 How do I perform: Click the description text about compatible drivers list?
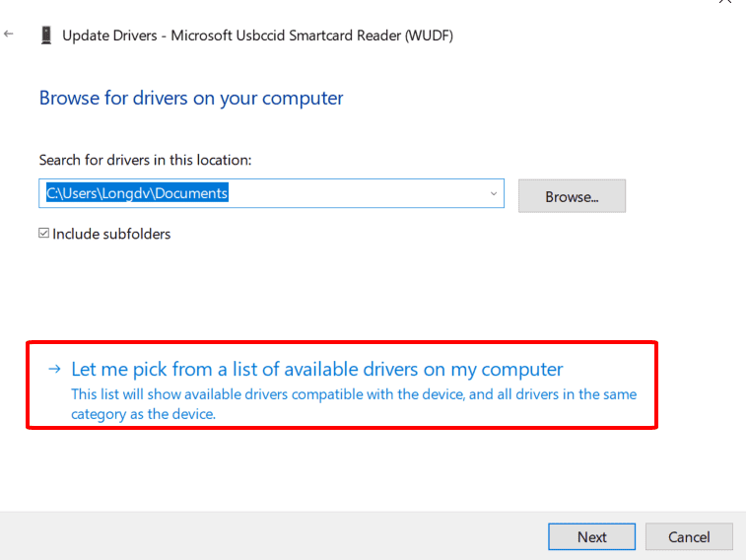click(x=354, y=403)
